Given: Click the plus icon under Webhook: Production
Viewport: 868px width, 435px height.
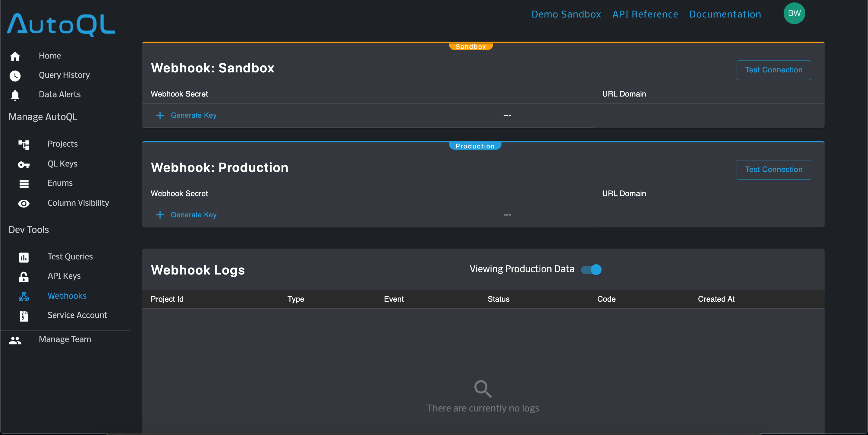Looking at the screenshot, I should [160, 215].
